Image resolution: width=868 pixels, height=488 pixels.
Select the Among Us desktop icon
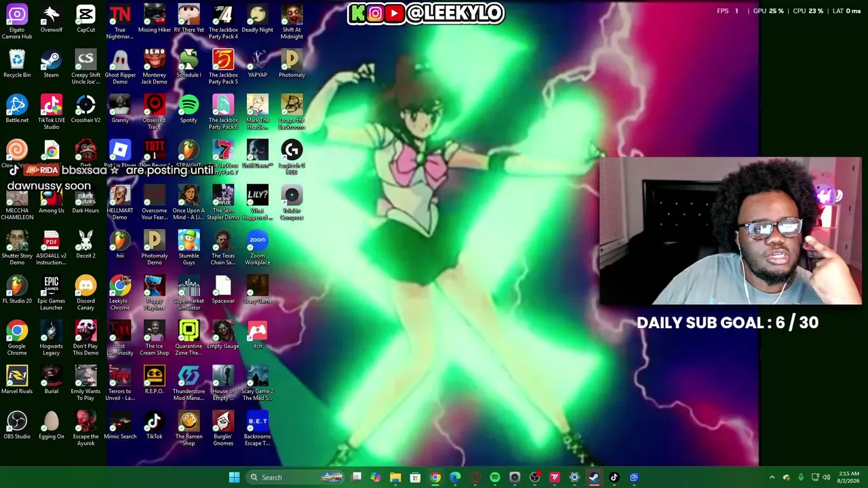pyautogui.click(x=52, y=200)
